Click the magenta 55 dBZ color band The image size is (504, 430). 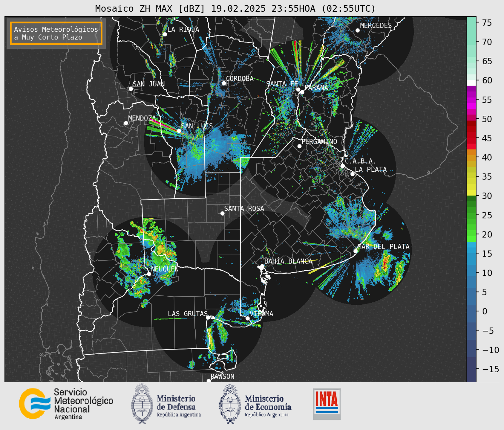pyautogui.click(x=471, y=100)
